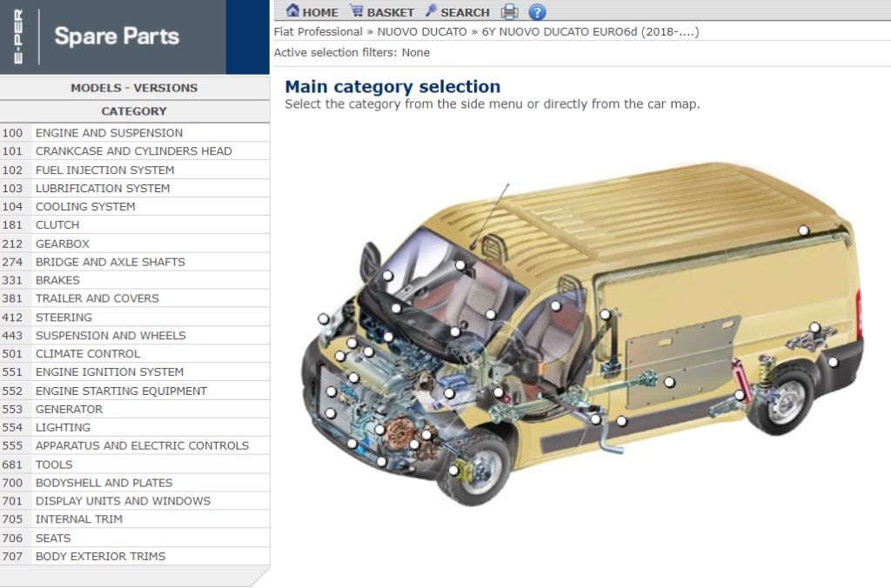Select 274 BRIDGE AND AXLE SHAFTS
The height and width of the screenshot is (588, 891).
135,262
